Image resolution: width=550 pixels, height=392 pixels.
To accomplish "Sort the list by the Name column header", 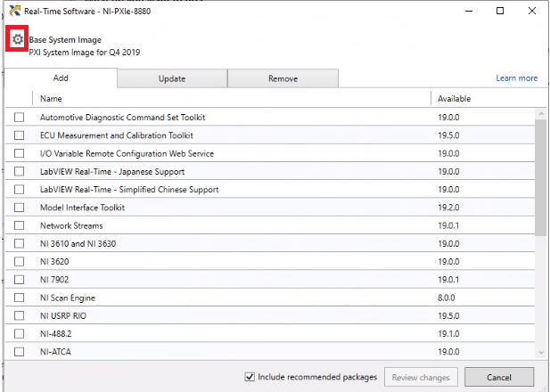I will tap(51, 99).
